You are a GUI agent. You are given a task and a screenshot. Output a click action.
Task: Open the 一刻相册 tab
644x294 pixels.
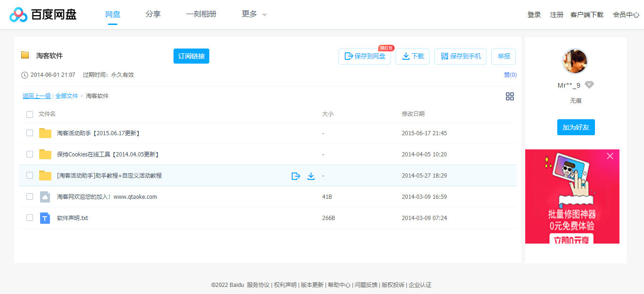(201, 14)
